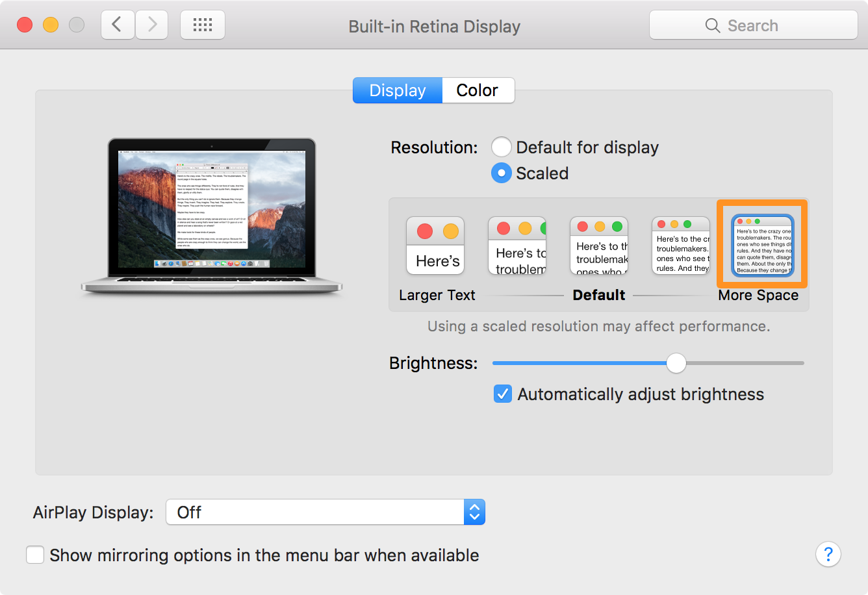The image size is (868, 595).
Task: Choose the More Space resolution option
Action: tap(761, 245)
